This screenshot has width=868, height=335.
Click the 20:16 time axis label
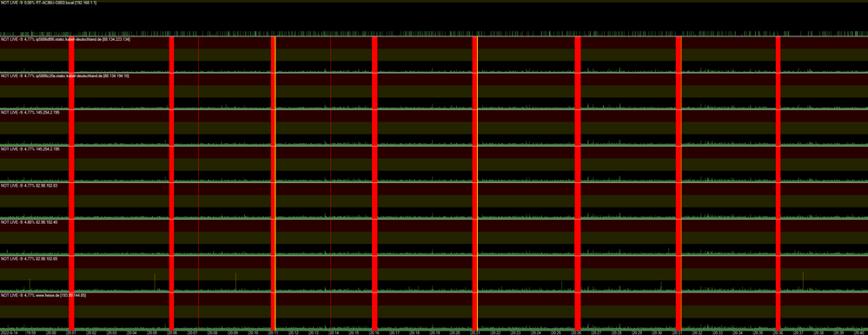[374, 332]
